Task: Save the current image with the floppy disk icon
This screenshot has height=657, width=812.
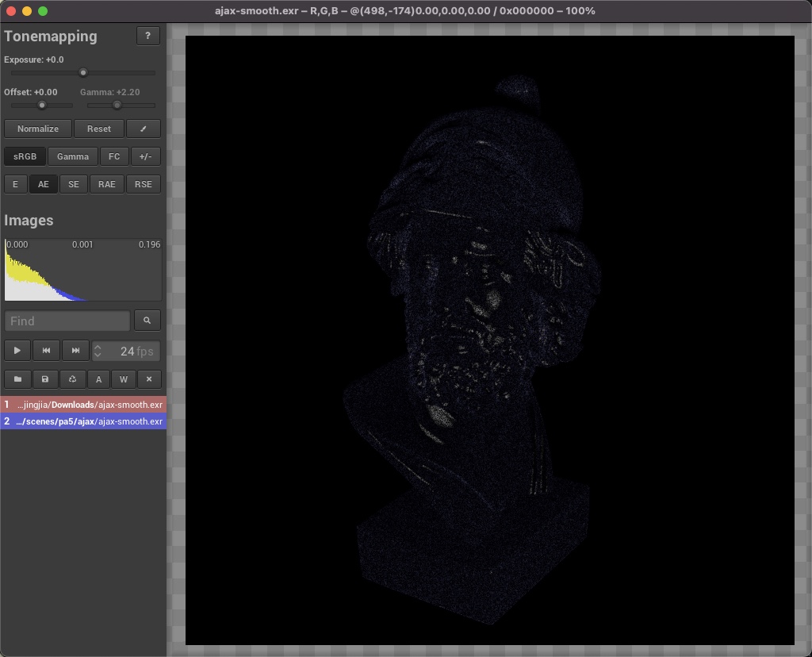Action: (45, 379)
